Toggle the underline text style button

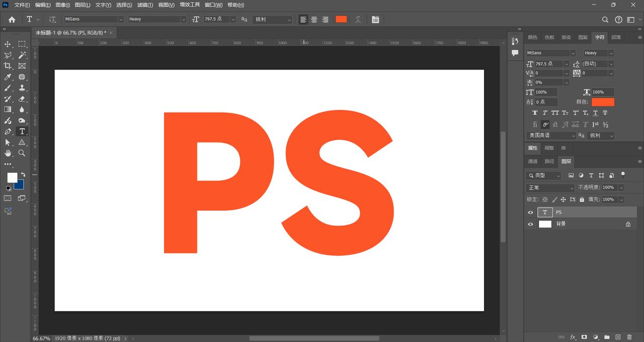[x=595, y=113]
